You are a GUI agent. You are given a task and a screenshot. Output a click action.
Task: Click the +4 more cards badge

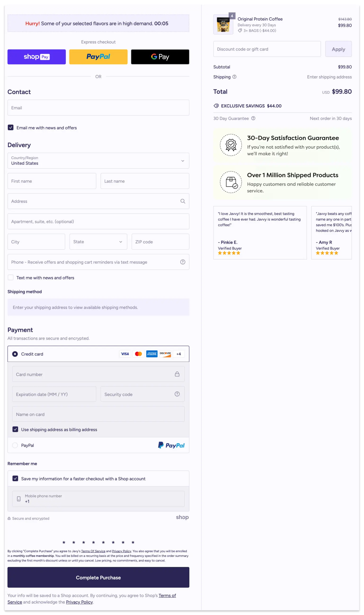coord(178,354)
